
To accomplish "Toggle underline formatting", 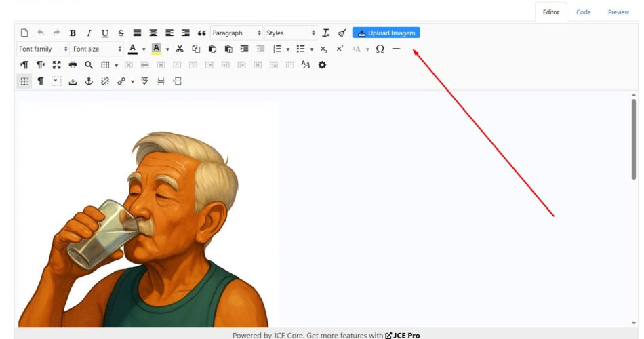I will [x=104, y=33].
